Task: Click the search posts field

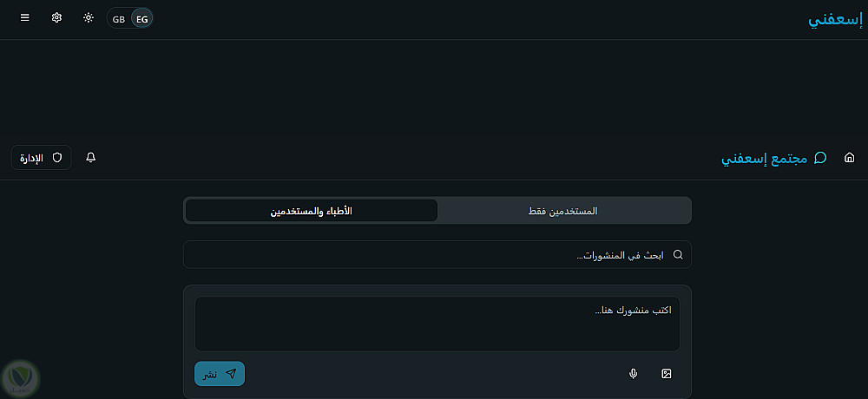Action: click(x=437, y=254)
